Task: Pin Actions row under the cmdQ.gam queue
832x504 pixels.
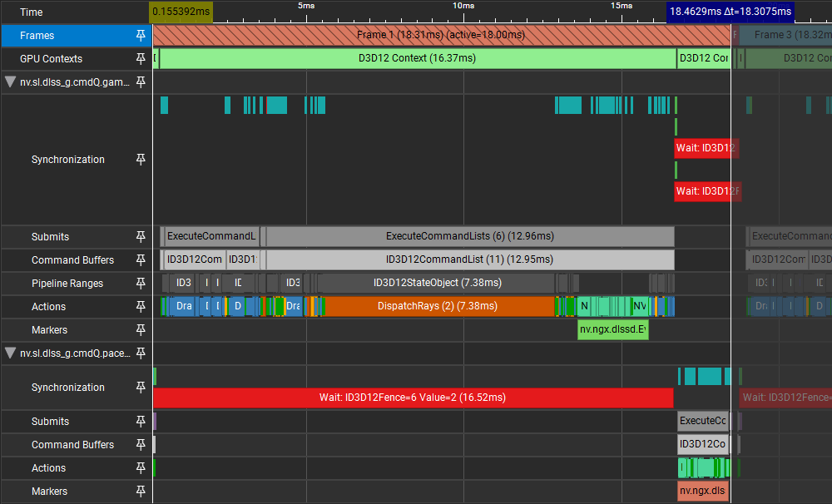Action: (x=141, y=307)
